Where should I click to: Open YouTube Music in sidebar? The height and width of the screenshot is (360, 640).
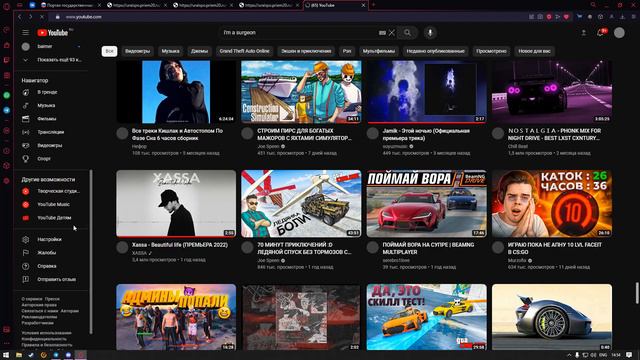[51, 204]
